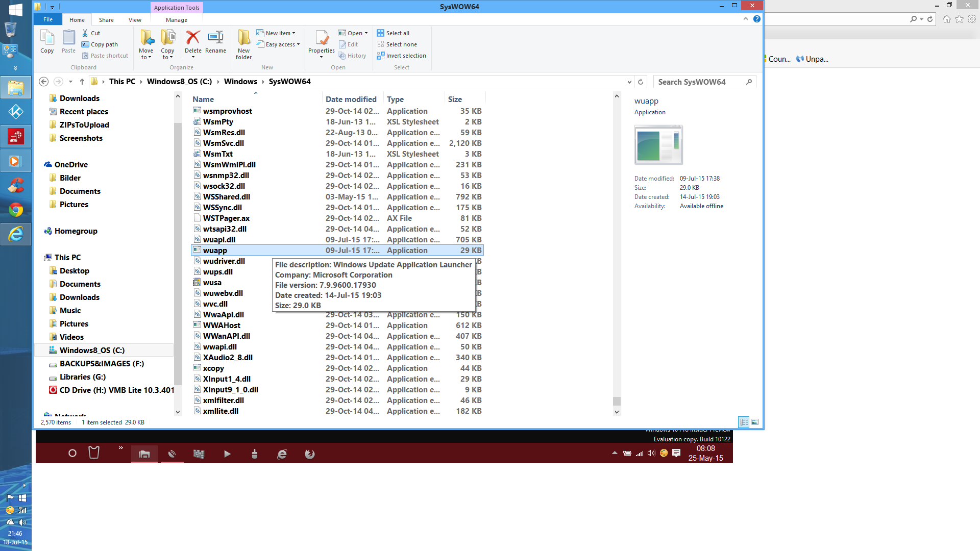The image size is (980, 551).
Task: Refresh the SysWOW64 folder view
Action: pyautogui.click(x=641, y=82)
